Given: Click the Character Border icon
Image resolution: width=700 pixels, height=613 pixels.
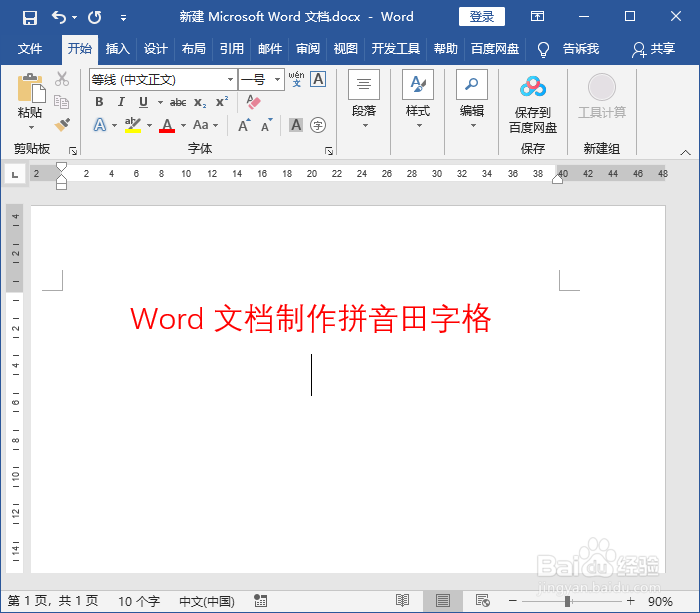Looking at the screenshot, I should (318, 79).
